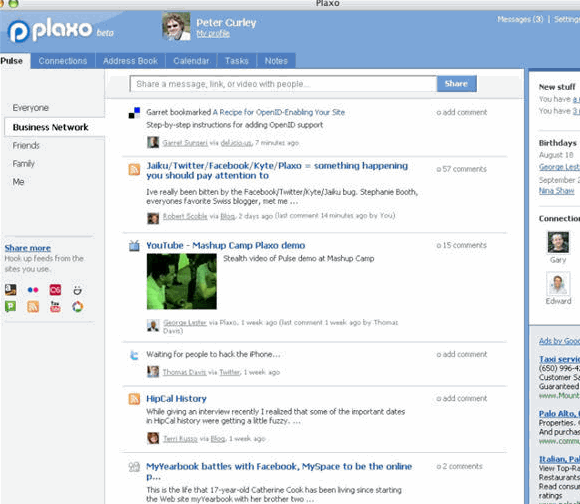Open George Lester's small avatar
The height and width of the screenshot is (504, 580).
point(153,325)
